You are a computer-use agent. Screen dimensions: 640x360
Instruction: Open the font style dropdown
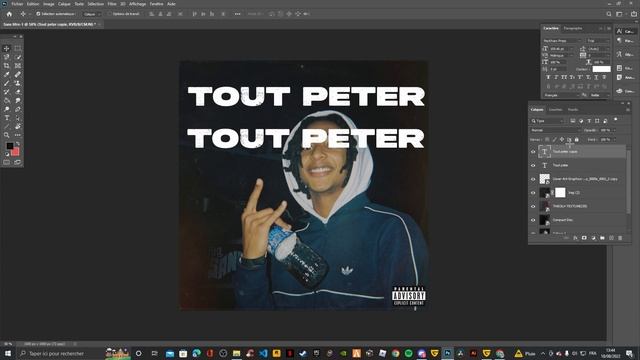[598, 41]
